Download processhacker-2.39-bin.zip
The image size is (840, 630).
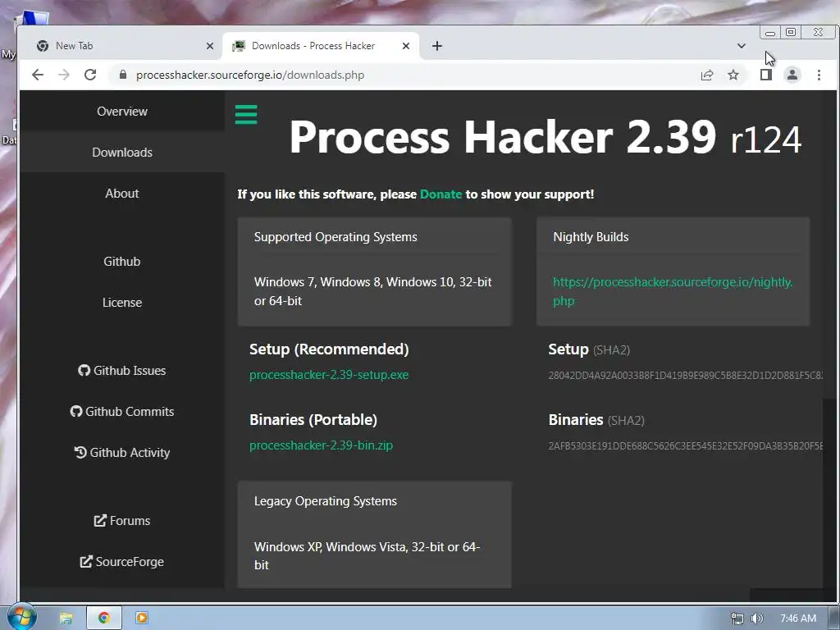[x=321, y=445]
